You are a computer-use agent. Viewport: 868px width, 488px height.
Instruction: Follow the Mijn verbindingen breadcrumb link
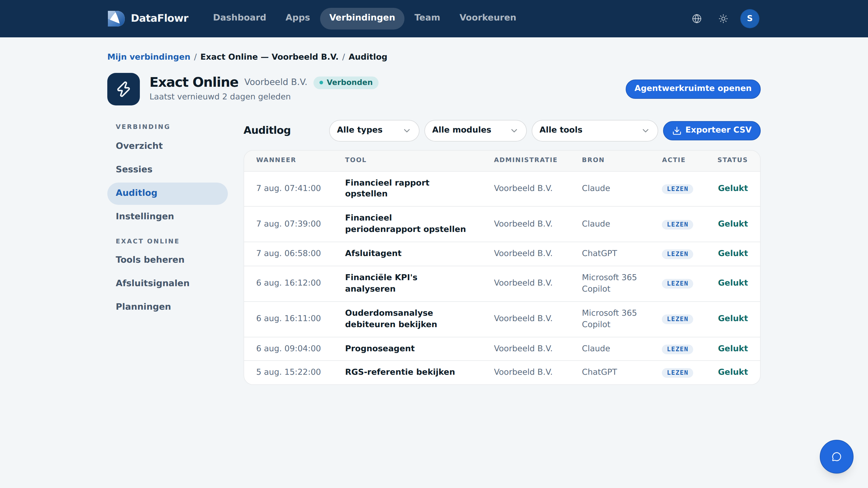[x=149, y=57]
